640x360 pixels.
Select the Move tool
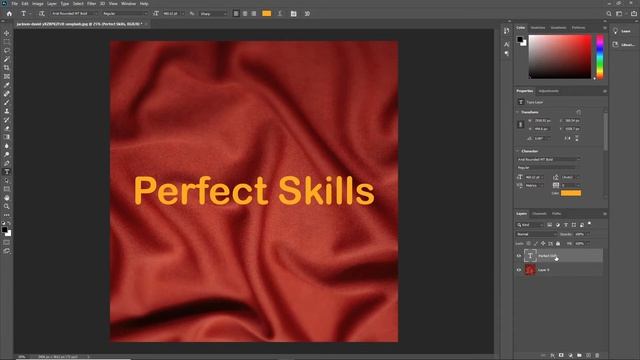click(7, 33)
